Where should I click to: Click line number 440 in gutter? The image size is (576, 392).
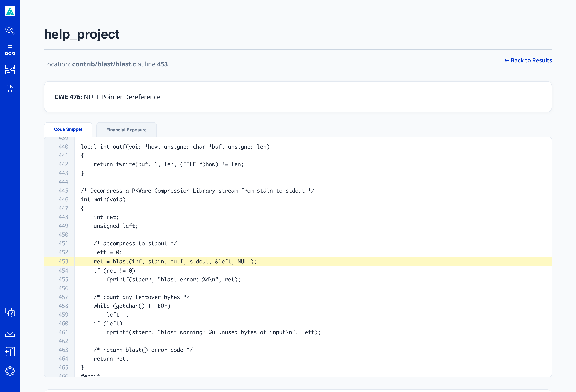click(63, 147)
